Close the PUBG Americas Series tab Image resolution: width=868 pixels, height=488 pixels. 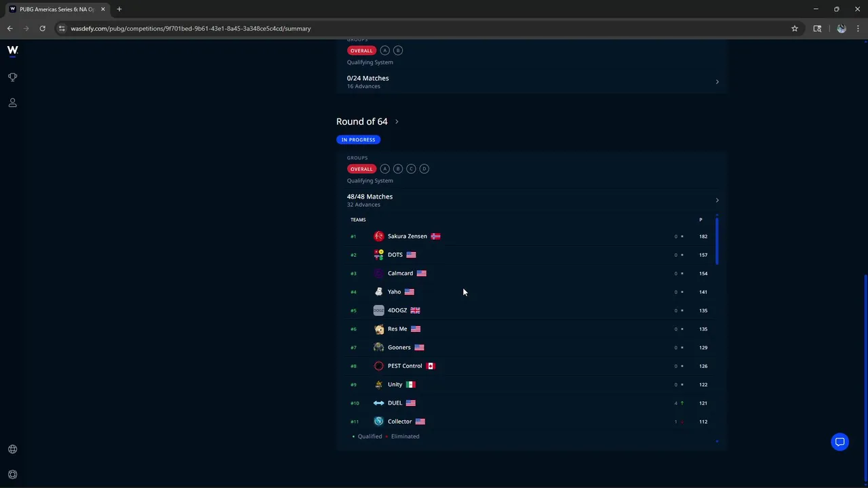pos(103,9)
